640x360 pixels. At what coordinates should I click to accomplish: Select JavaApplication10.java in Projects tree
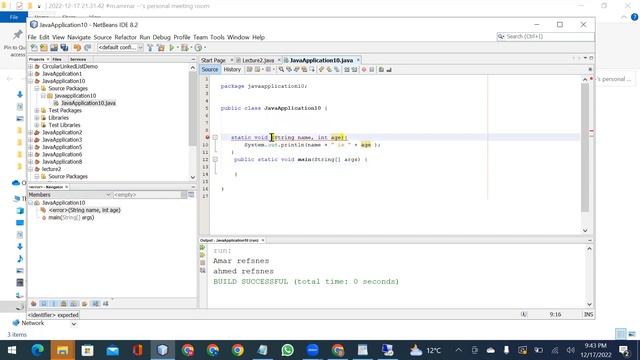click(88, 103)
